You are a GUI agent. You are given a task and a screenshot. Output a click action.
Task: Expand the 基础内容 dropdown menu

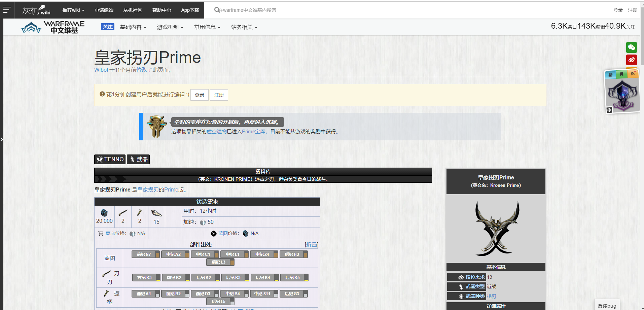tap(133, 27)
